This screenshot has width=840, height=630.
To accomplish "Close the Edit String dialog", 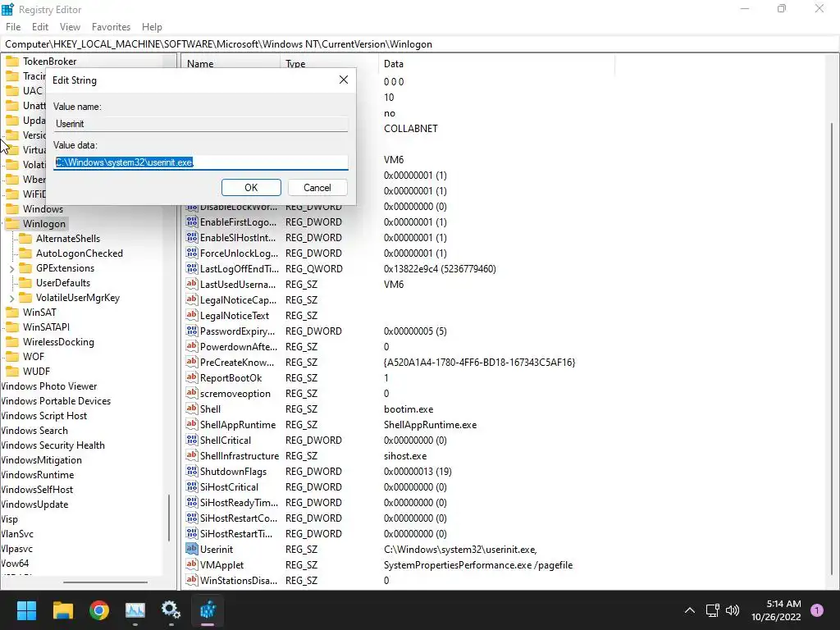I will [344, 80].
